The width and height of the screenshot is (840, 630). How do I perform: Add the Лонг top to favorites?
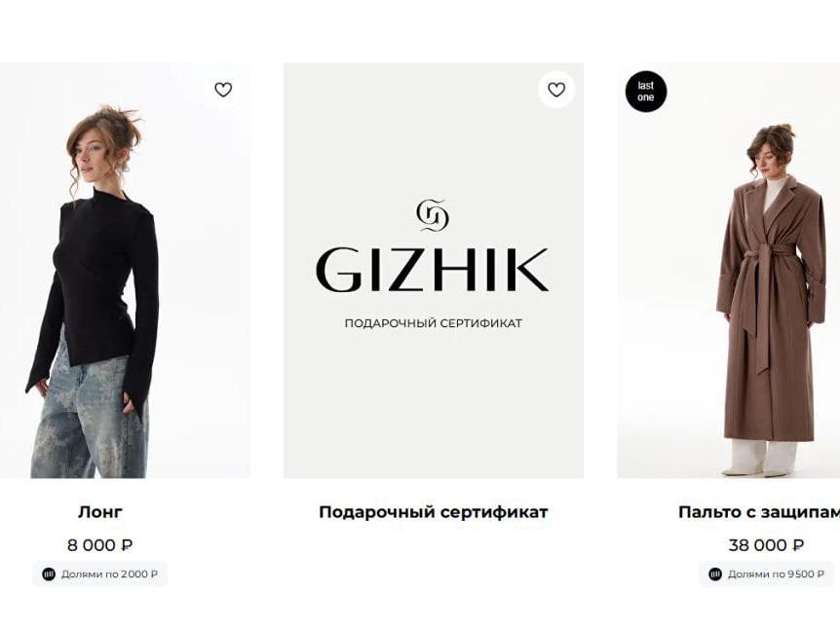223,90
